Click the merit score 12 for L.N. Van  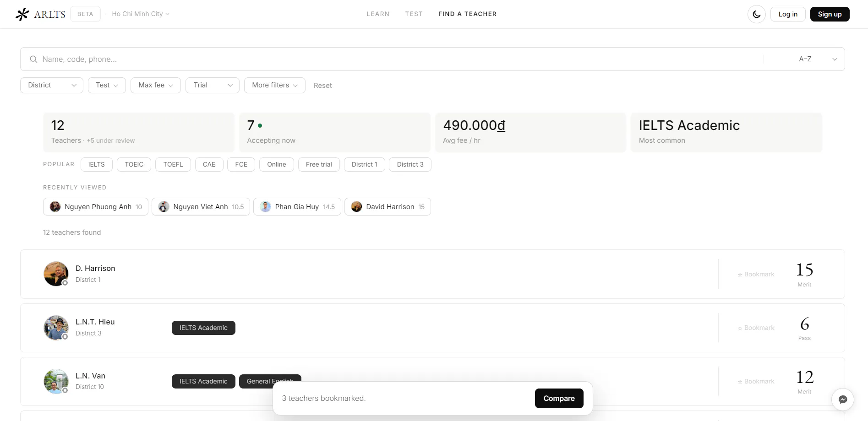tap(804, 381)
